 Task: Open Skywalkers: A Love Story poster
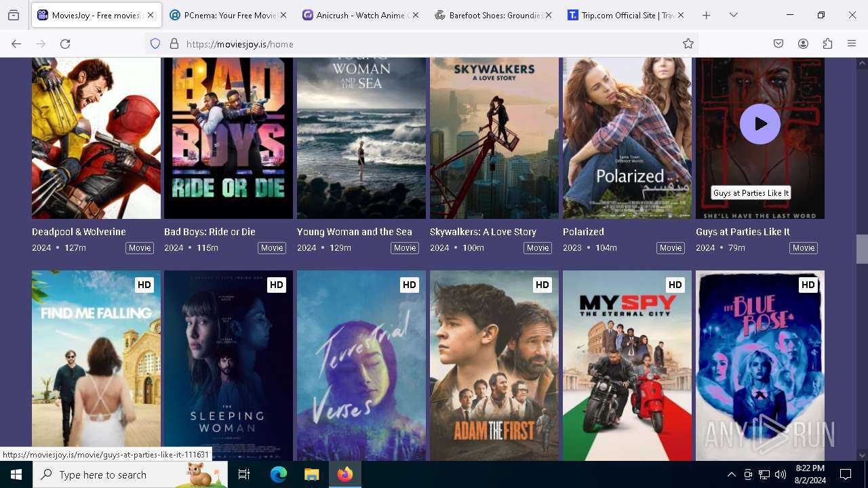(494, 138)
